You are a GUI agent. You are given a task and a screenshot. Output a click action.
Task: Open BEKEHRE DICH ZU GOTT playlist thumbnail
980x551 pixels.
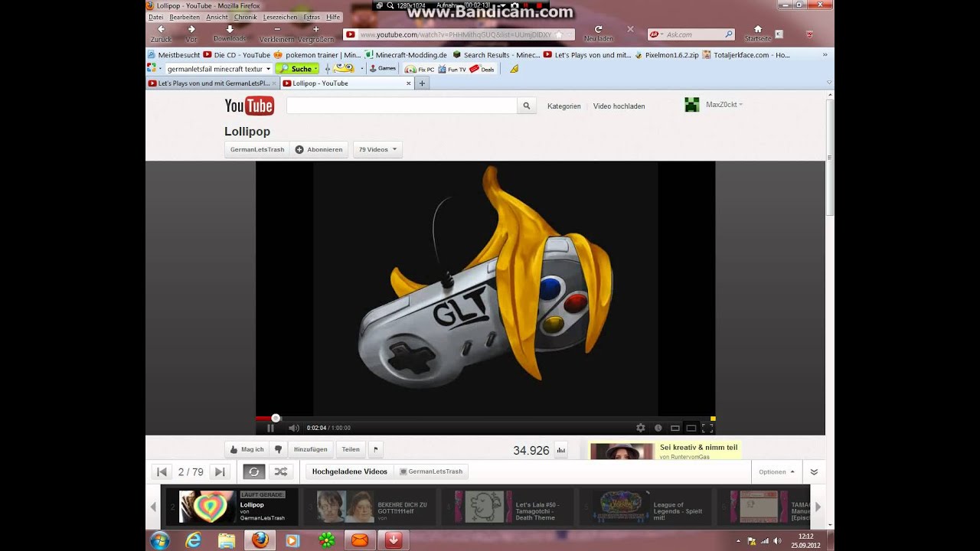pos(345,507)
